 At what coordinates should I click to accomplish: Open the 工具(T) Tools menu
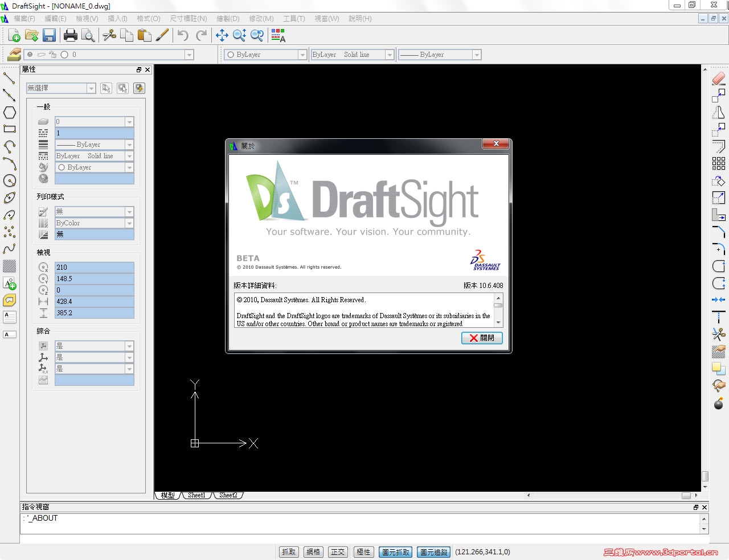coord(294,19)
